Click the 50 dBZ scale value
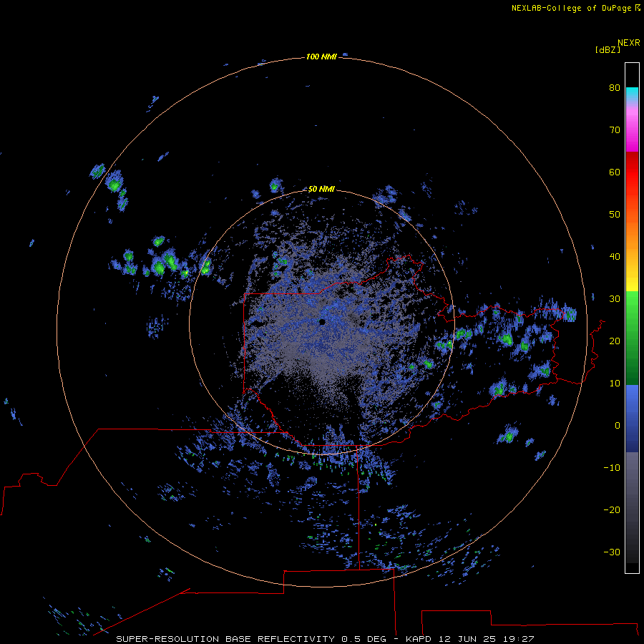Viewport: 644px width, 644px height. click(x=615, y=215)
